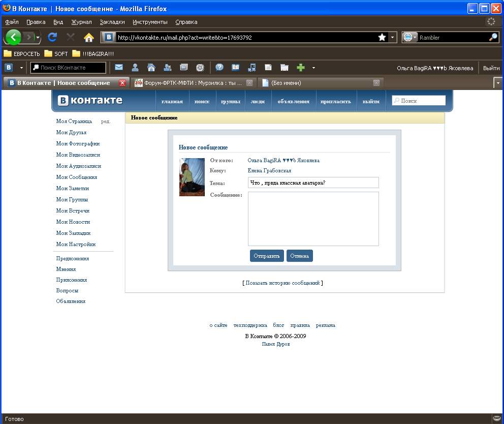Image resolution: width=504 pixels, height=424 pixels.
Task: Open the SOFT bookmarks folder
Action: pos(56,54)
